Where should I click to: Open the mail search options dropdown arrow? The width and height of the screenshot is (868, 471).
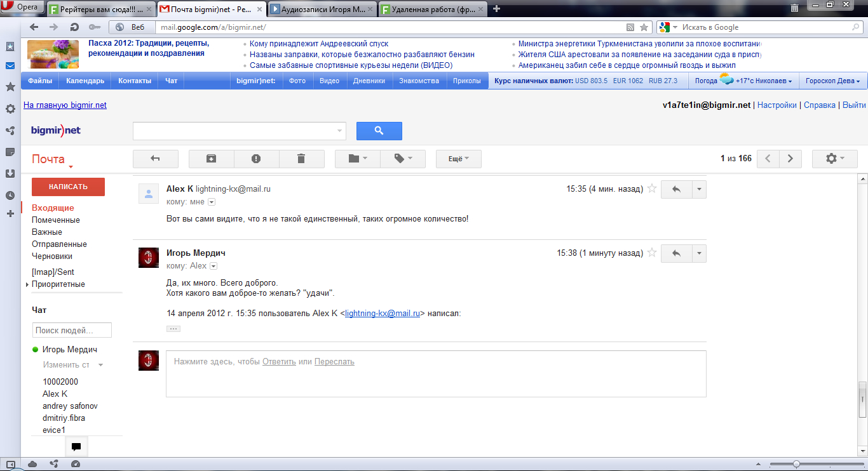[339, 131]
